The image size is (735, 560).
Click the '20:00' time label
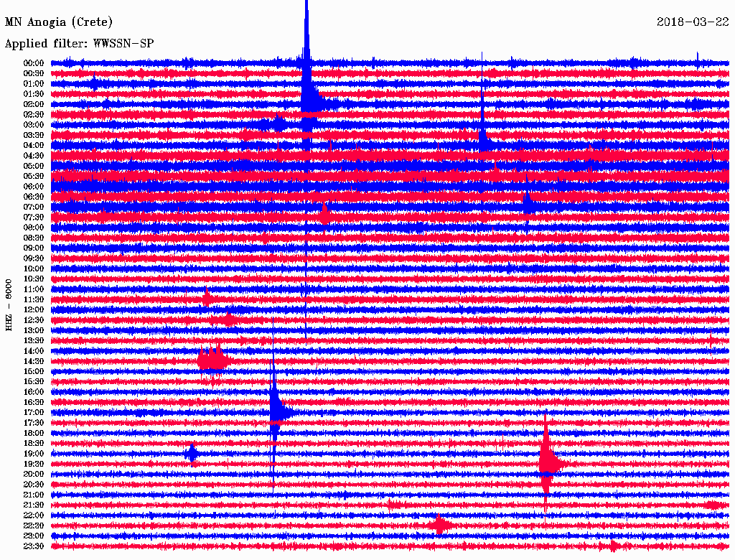pos(33,474)
